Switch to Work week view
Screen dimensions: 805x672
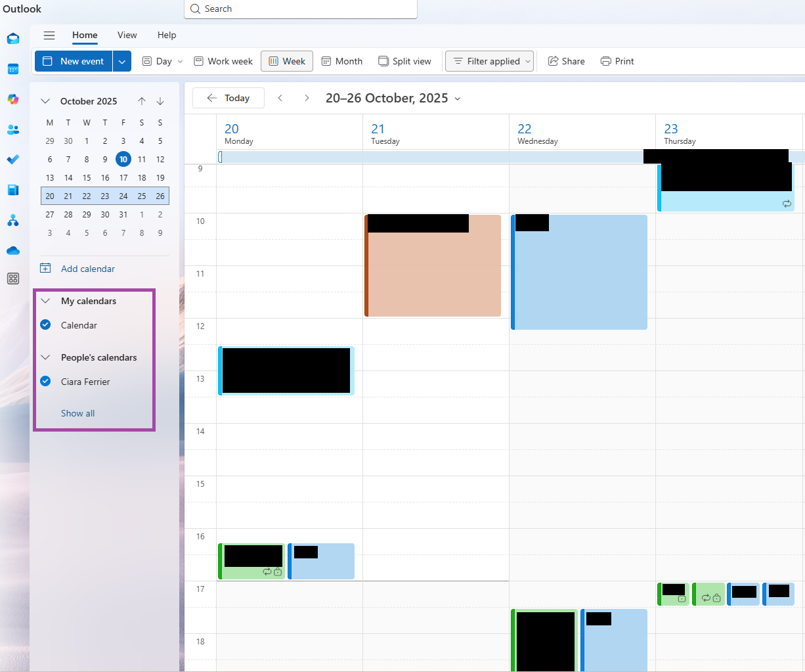[x=223, y=61]
